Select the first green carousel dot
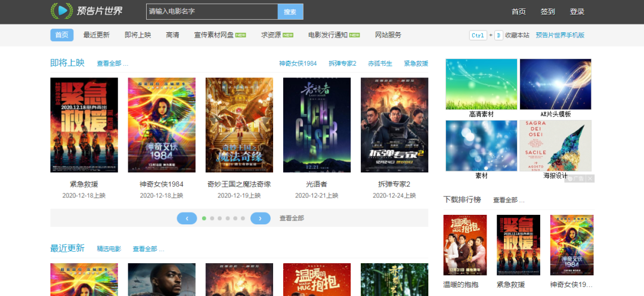Screen dimensions: 644x296 204,218
